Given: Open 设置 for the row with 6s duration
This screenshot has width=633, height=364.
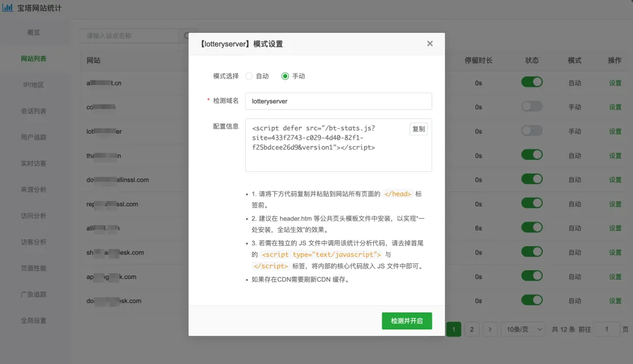Looking at the screenshot, I should 615,229.
